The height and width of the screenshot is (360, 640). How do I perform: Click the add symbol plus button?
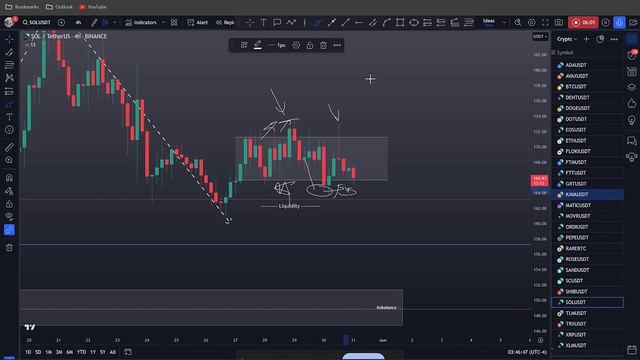[x=61, y=22]
